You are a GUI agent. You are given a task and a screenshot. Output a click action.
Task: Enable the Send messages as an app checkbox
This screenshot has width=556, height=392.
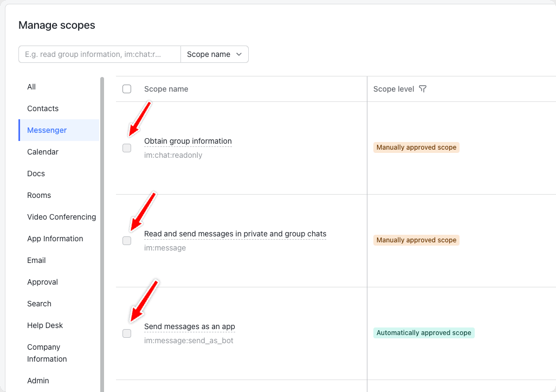point(127,333)
